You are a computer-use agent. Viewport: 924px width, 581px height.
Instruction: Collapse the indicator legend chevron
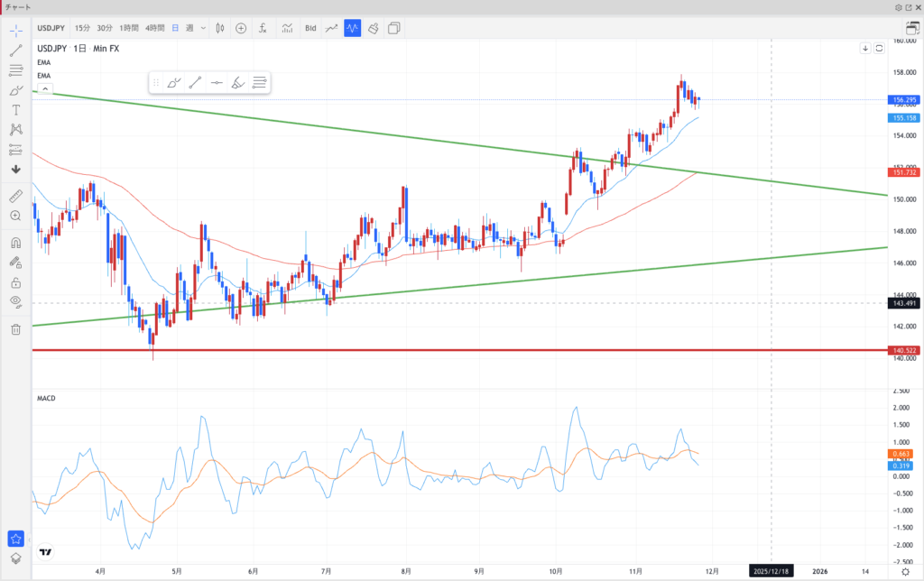[45, 89]
